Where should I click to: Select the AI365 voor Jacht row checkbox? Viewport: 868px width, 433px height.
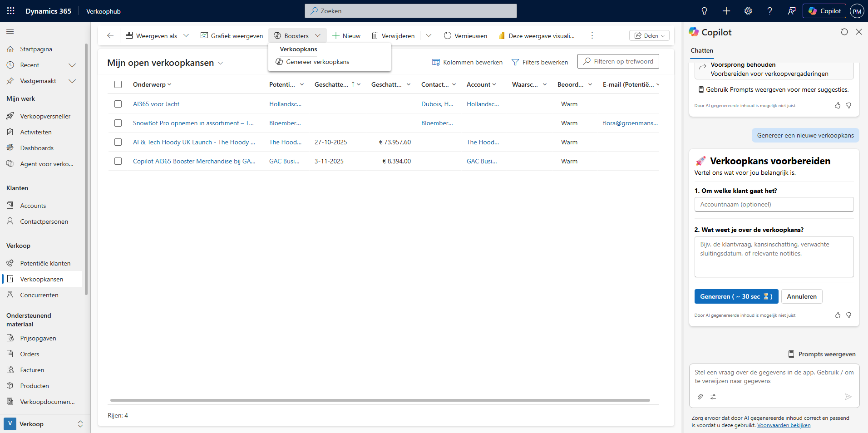pos(118,104)
